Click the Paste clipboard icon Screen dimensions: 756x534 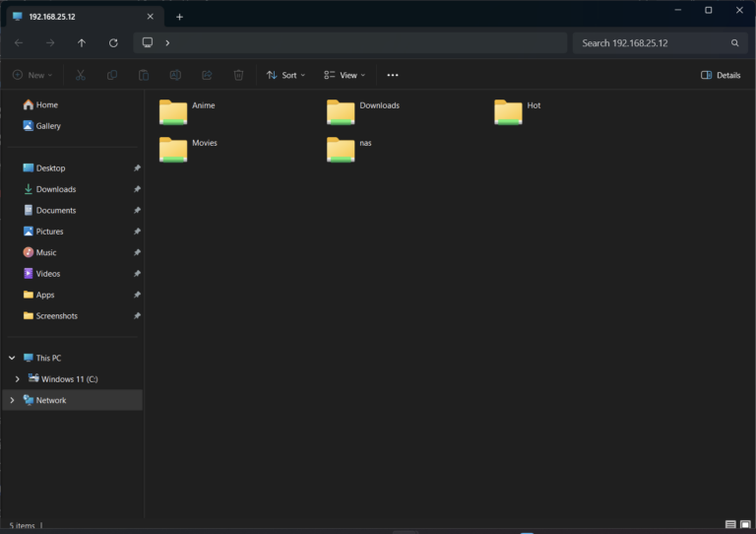click(144, 75)
